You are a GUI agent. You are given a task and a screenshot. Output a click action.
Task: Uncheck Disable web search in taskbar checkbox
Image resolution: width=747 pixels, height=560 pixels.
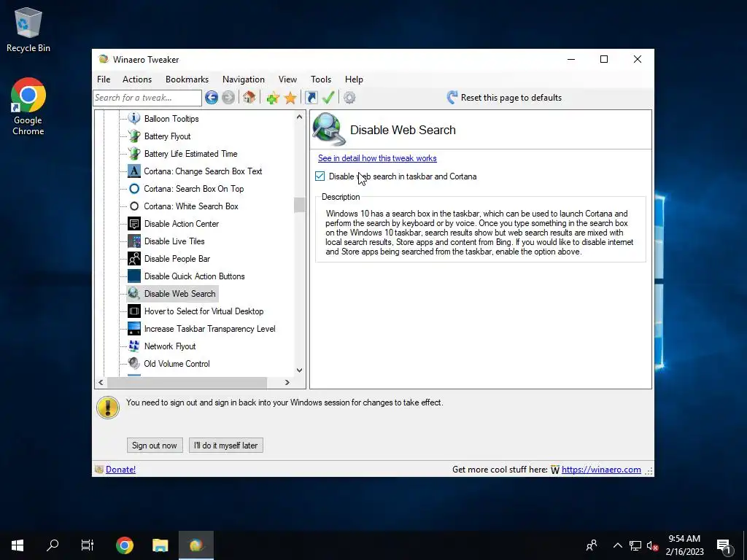[320, 176]
